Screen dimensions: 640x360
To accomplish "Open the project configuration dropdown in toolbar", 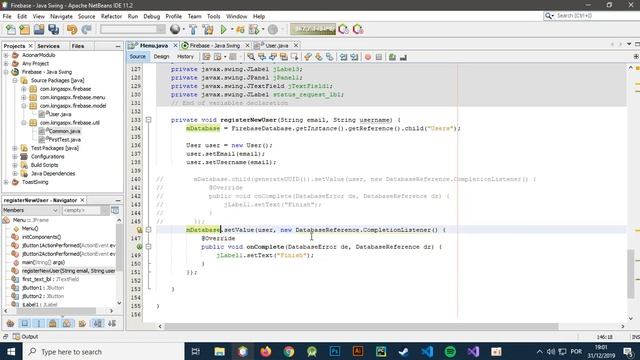I will 132,29.
